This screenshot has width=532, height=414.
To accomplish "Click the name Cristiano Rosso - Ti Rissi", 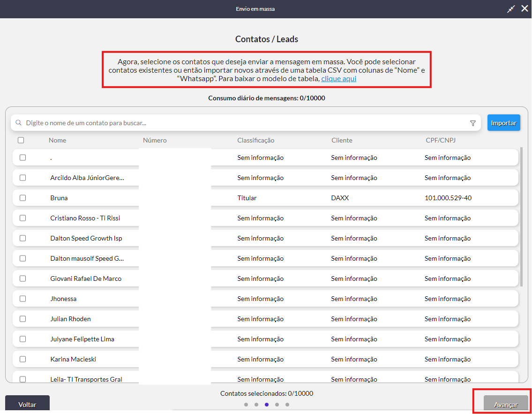I will 85,218.
